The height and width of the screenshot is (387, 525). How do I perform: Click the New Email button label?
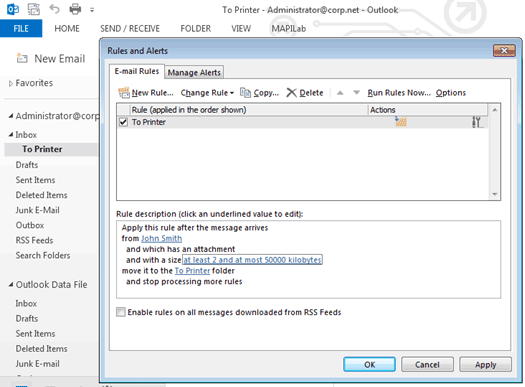[x=60, y=59]
